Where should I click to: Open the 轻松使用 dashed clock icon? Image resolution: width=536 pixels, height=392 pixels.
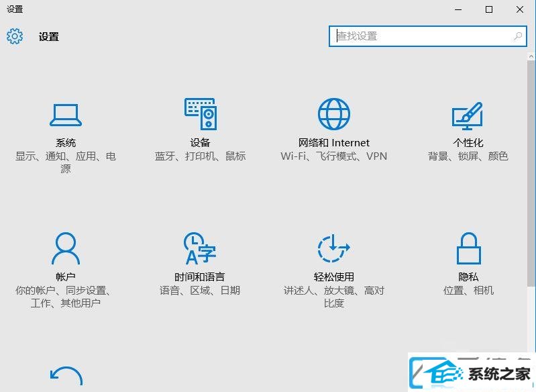[x=333, y=248]
